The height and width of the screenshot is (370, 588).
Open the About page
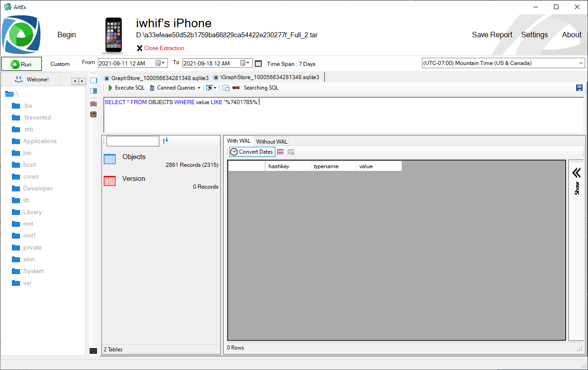coord(572,35)
